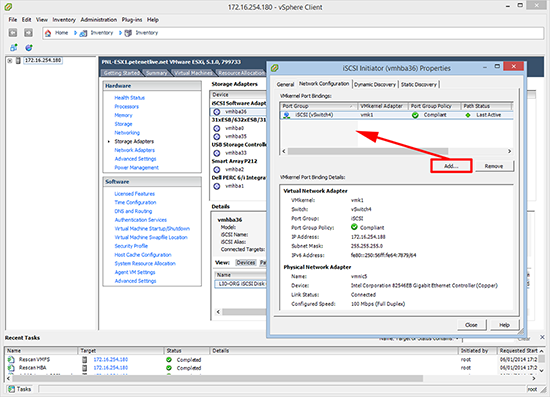Click the iSCSI port group network icon

[x=287, y=115]
